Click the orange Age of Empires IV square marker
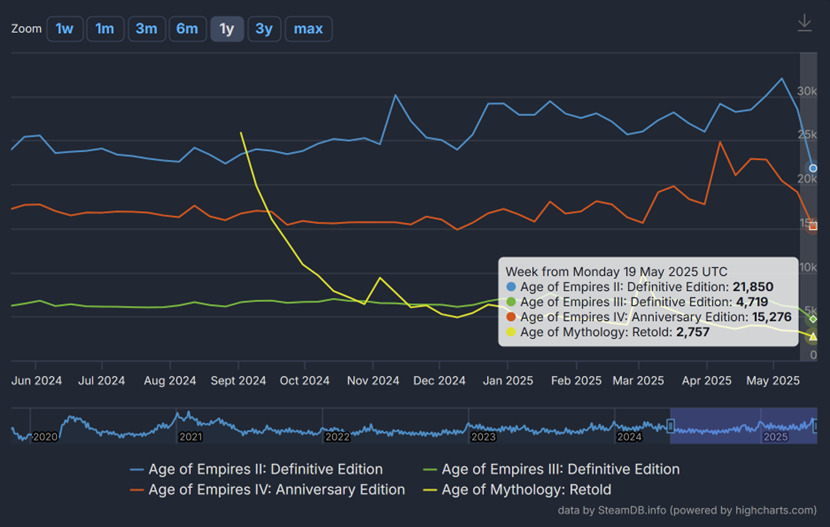 (813, 226)
